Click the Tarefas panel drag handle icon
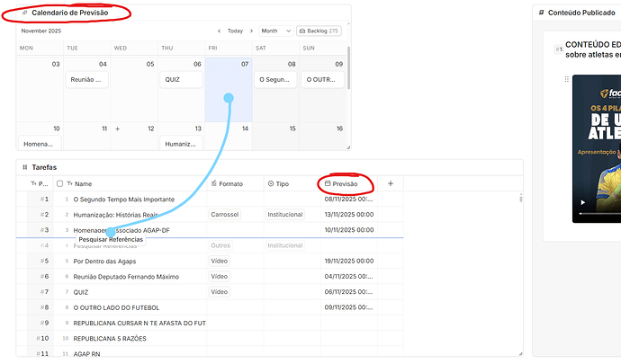This screenshot has width=621, height=364. coord(25,167)
